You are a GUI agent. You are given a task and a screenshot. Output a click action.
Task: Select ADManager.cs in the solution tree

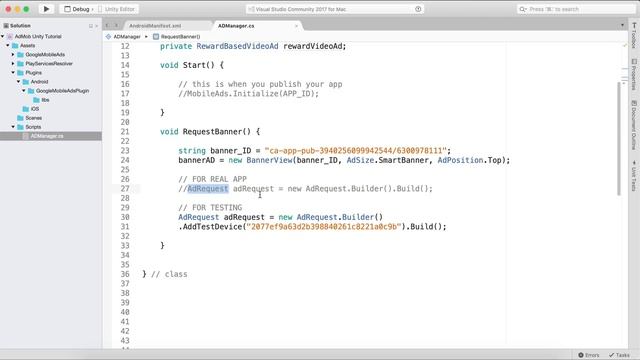coord(47,136)
